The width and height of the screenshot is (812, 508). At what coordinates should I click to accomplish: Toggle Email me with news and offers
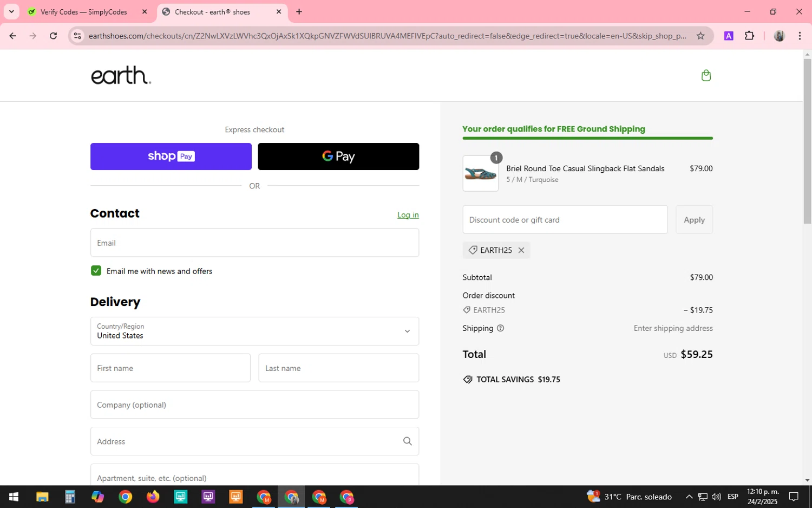[x=96, y=271]
